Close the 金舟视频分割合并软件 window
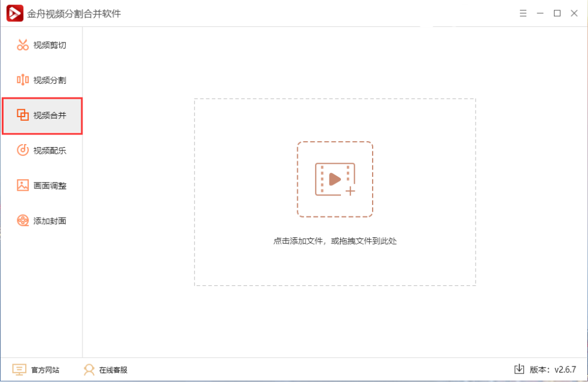588x382 pixels. (x=574, y=13)
